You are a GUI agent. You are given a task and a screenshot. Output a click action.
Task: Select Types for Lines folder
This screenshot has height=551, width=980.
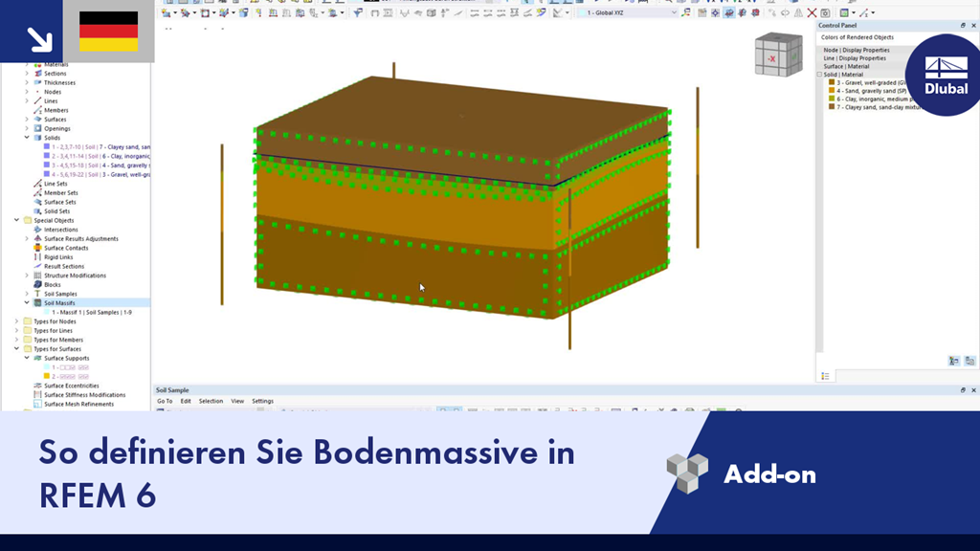54,330
